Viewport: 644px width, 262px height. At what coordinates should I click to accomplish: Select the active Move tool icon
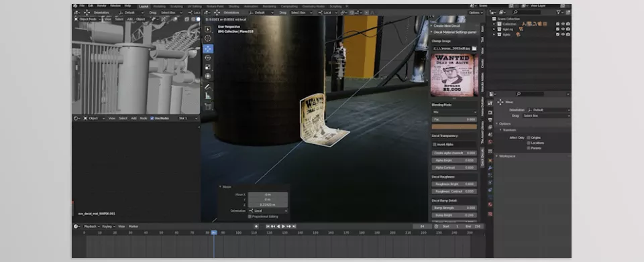click(208, 49)
